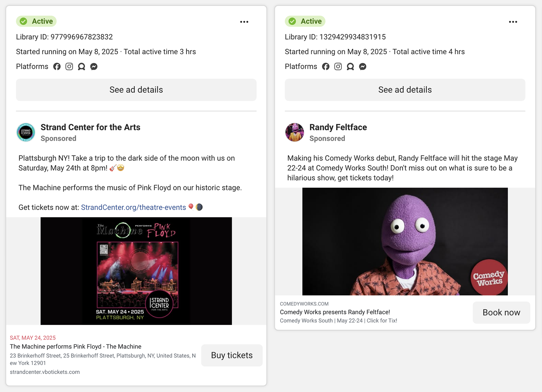Click Facebook platform icon in Strand Center ad
The image size is (542, 392).
pyautogui.click(x=57, y=66)
